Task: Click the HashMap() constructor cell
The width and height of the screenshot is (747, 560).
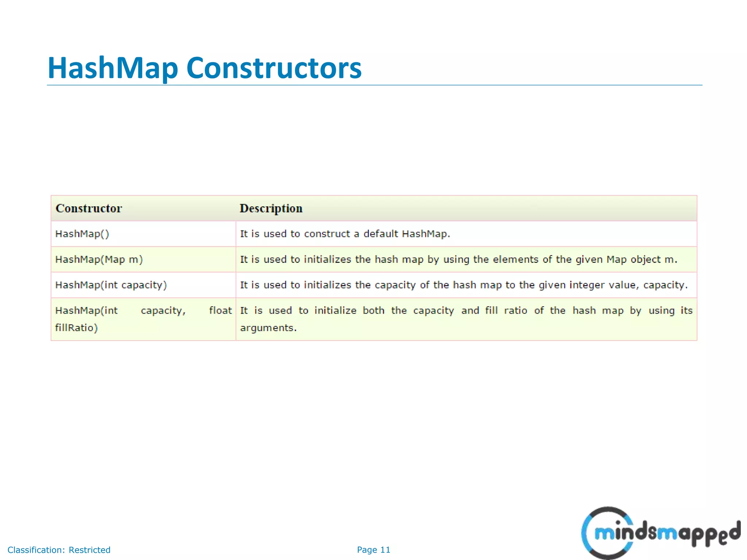Action: click(x=143, y=234)
